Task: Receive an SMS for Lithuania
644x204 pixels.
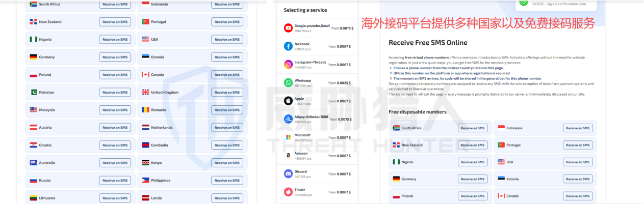Action: tap(115, 198)
